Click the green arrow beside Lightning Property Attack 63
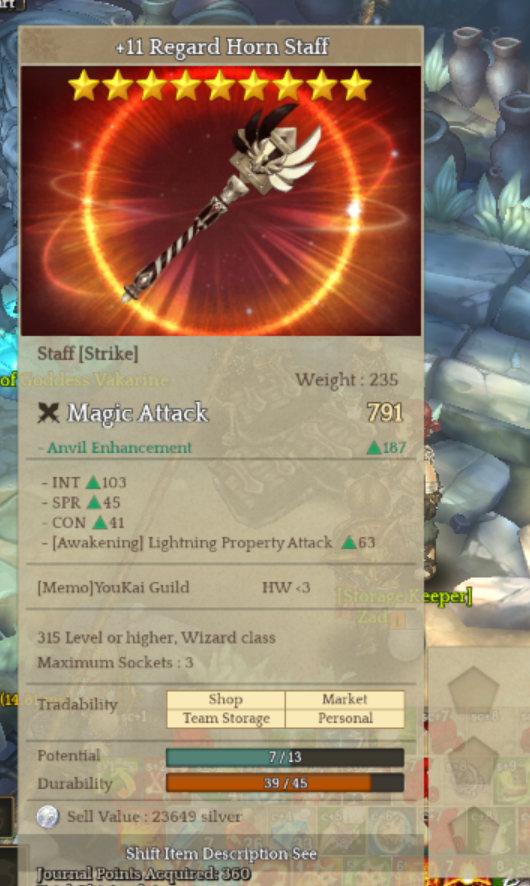The width and height of the screenshot is (530, 886). pos(349,542)
